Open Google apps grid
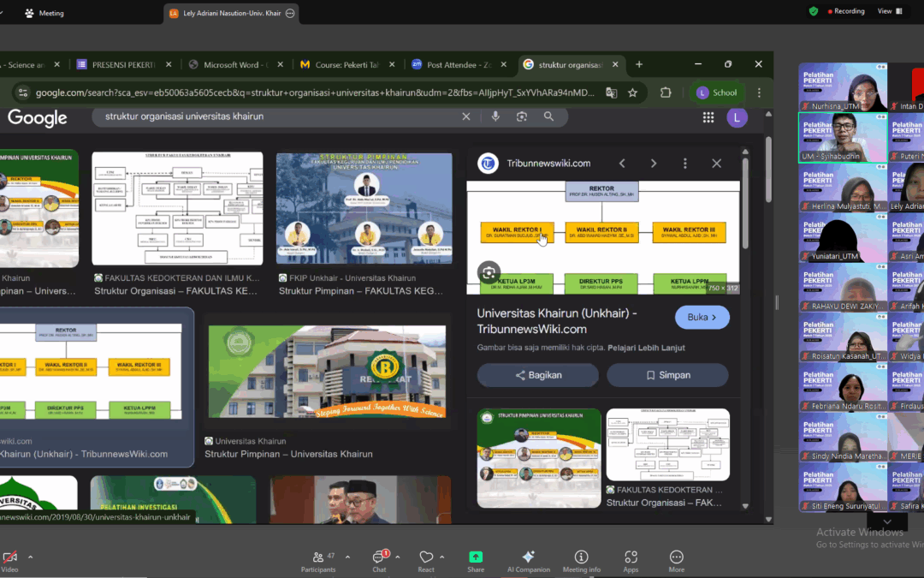The width and height of the screenshot is (924, 578). click(708, 117)
